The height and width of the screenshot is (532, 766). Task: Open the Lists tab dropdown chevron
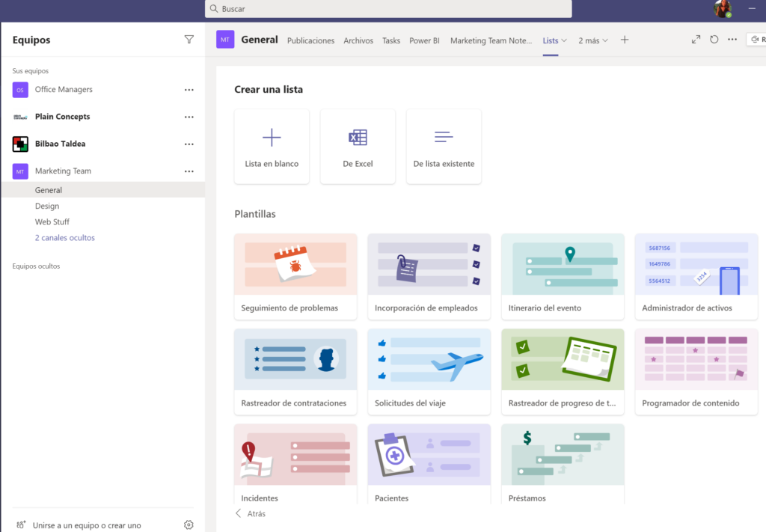coord(564,40)
